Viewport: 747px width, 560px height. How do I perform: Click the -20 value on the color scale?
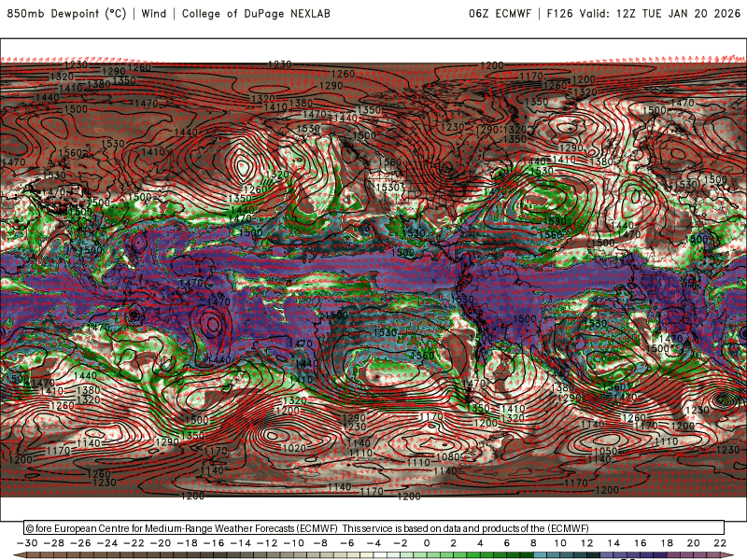click(x=161, y=543)
